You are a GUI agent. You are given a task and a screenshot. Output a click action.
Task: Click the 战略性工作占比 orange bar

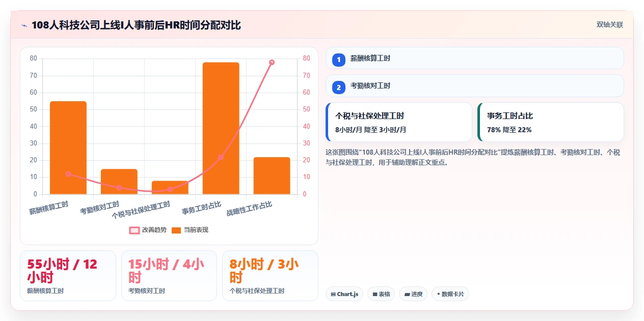272,176
